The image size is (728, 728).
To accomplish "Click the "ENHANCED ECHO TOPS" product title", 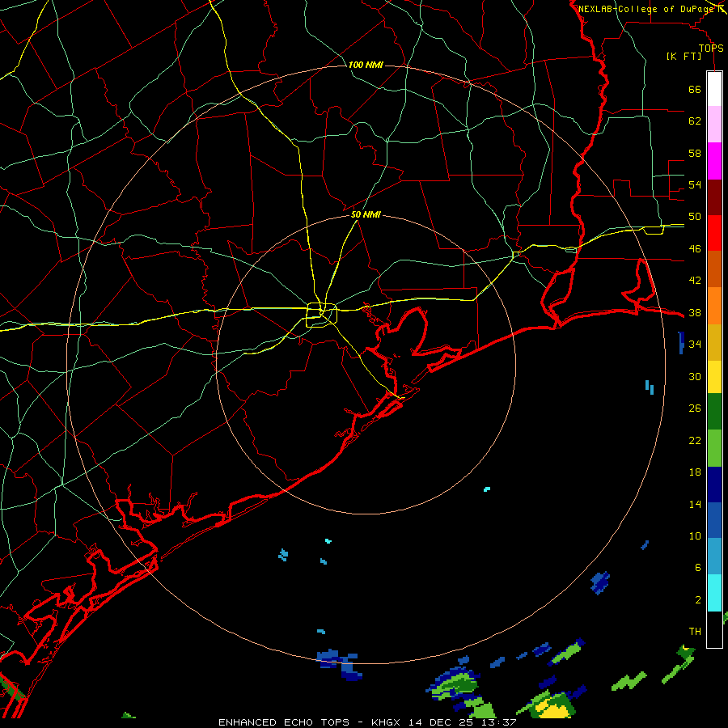I will pyautogui.click(x=284, y=722).
